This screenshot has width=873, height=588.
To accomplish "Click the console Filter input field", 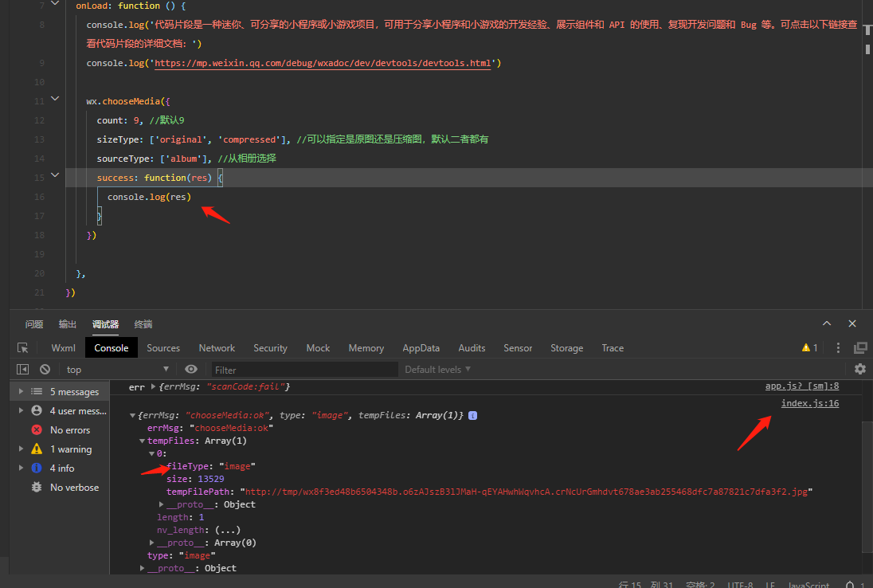I will pyautogui.click(x=304, y=369).
